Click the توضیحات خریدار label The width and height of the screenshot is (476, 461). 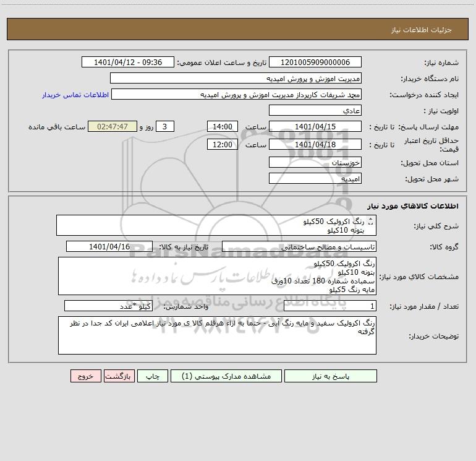[x=434, y=336]
